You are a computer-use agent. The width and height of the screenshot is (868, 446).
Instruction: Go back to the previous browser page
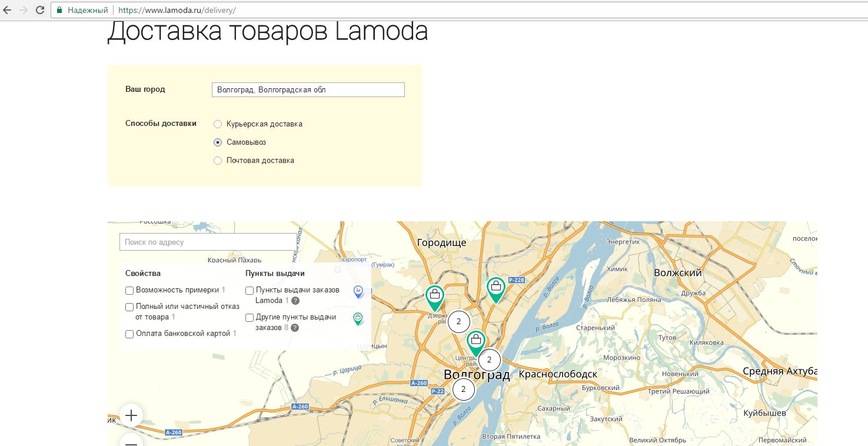click(7, 10)
